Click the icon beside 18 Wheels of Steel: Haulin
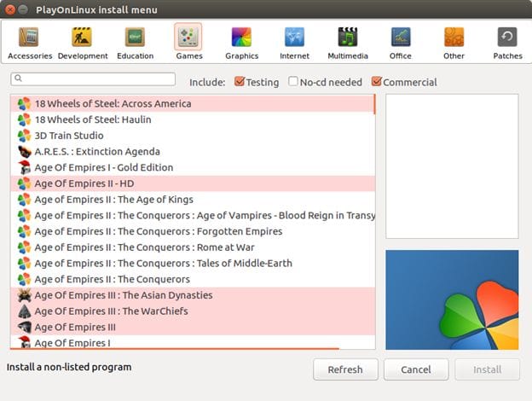Image resolution: width=532 pixels, height=401 pixels. (24, 119)
